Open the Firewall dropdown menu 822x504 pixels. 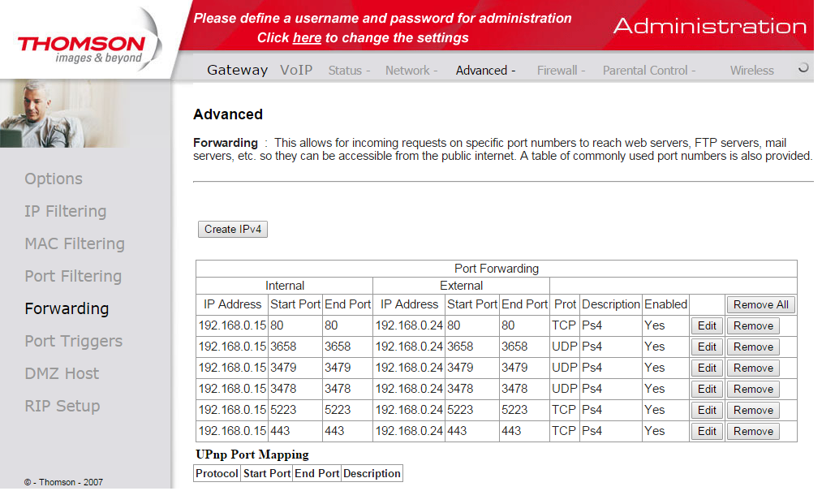coord(561,71)
